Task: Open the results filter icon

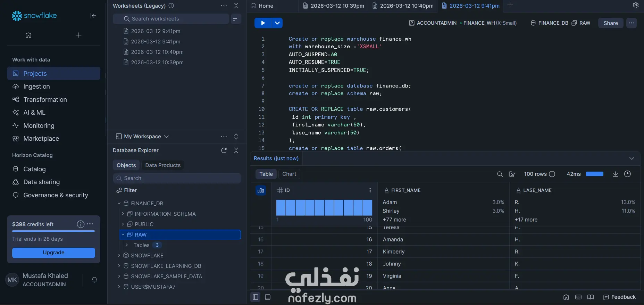Action: pyautogui.click(x=512, y=174)
